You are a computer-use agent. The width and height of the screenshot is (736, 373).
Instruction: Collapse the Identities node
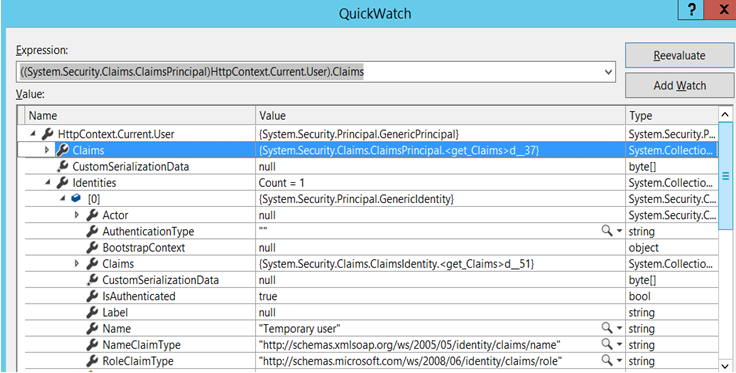tap(47, 183)
